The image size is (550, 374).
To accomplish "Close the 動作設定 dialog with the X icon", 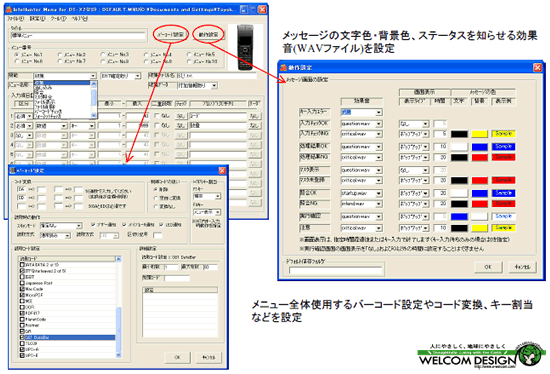I will click(537, 67).
